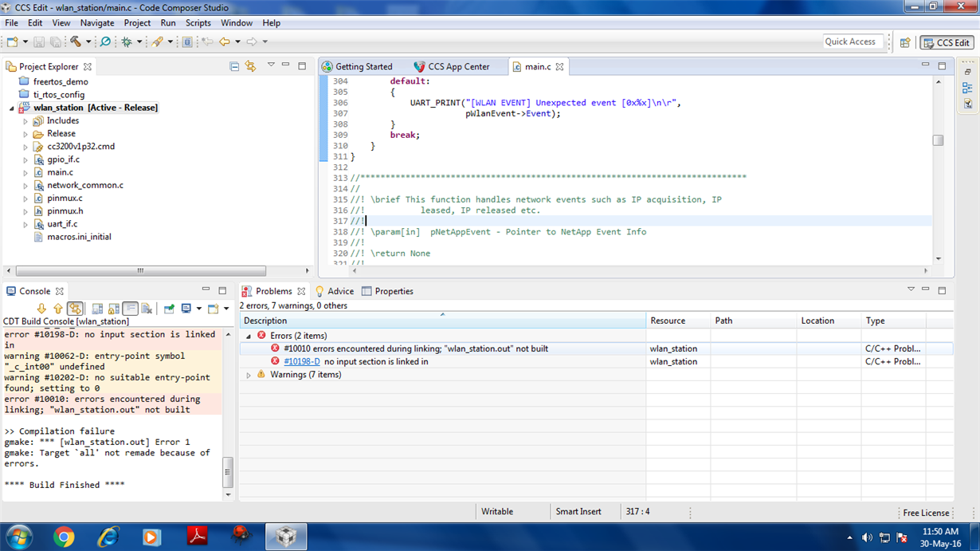Viewport: 980px width, 551px height.
Task: Open Display Selected Console dropdown arrow
Action: click(x=198, y=309)
